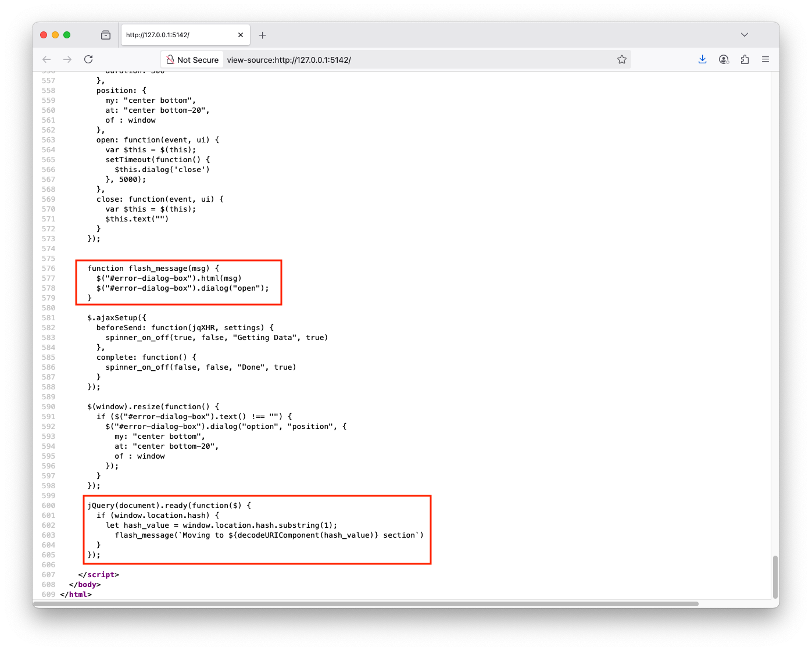Click the "$this.dialog('close')" line
Viewport: 812px width, 651px height.
pyautogui.click(x=162, y=170)
